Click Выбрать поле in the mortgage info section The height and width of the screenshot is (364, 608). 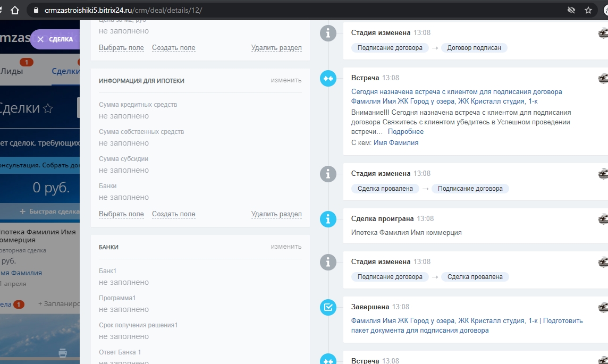121,214
